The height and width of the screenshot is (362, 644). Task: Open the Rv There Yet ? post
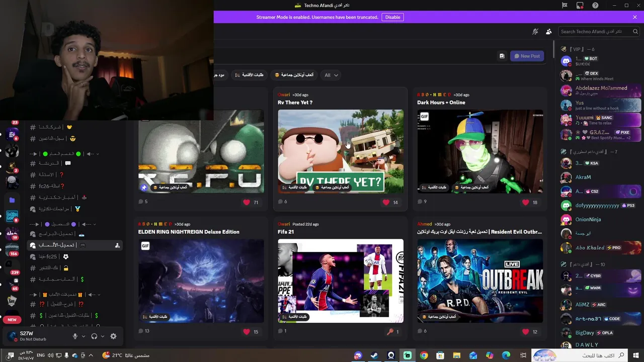295,103
